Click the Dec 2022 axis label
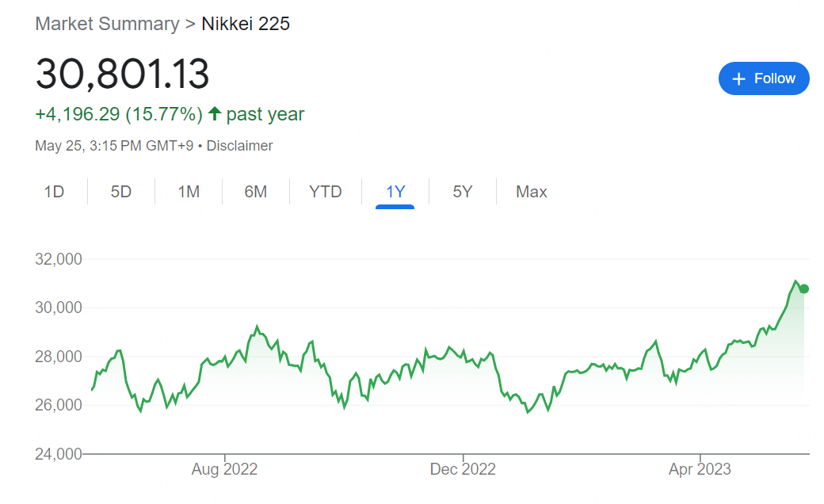This screenshot has height=504, width=824. coord(463,469)
